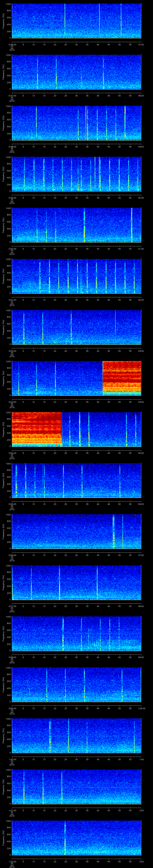Click the 15-second tick label under the 0:51:00 panel
Viewport: 153px width, 868px height.
tap(44, 300)
